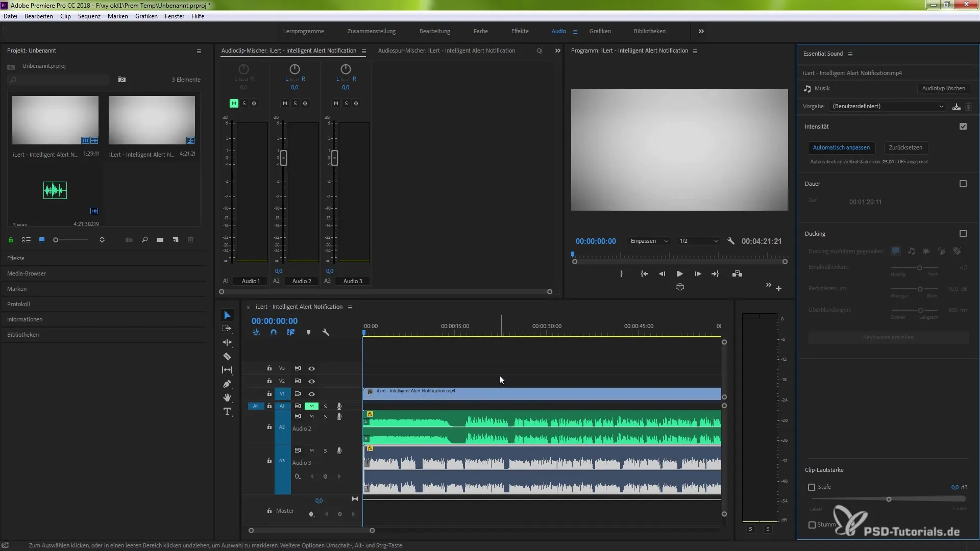The height and width of the screenshot is (551, 980).
Task: Switch to Audiospur-Mischer tab
Action: pyautogui.click(x=447, y=51)
